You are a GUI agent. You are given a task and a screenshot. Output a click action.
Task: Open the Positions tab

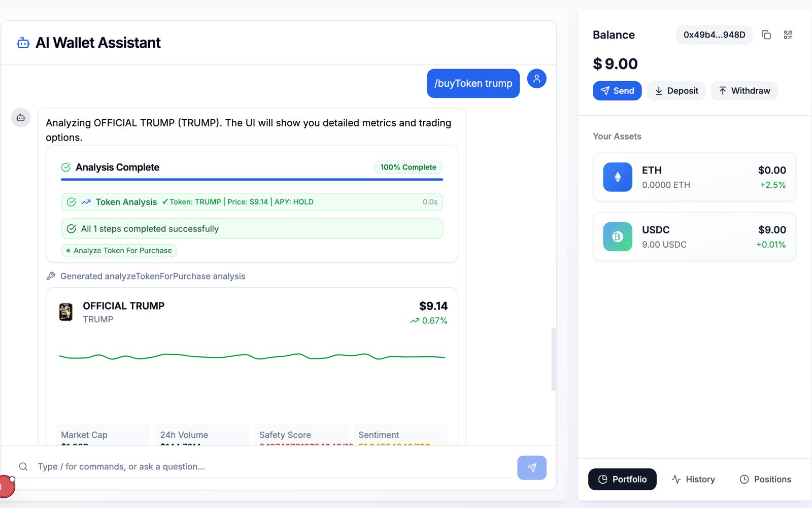pos(765,479)
